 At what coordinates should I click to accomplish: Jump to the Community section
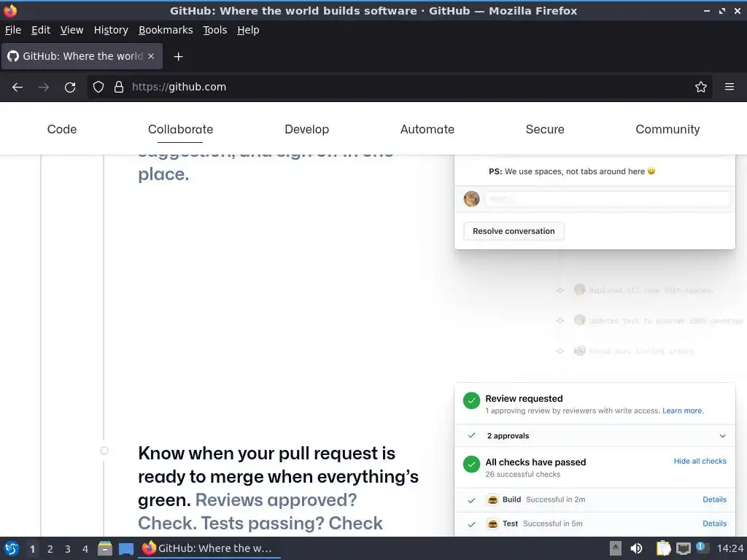click(667, 129)
